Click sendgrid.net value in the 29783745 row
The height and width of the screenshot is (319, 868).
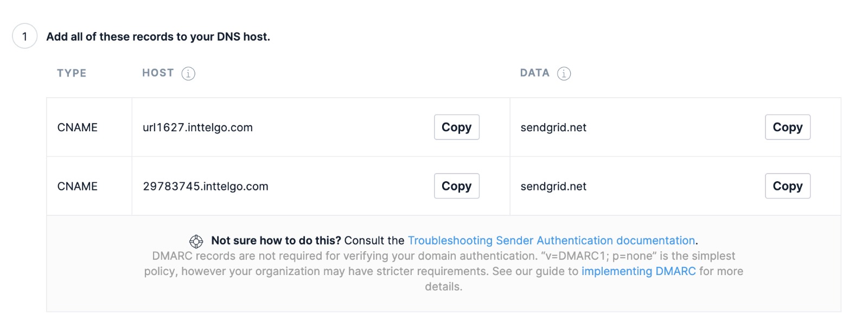tap(553, 187)
